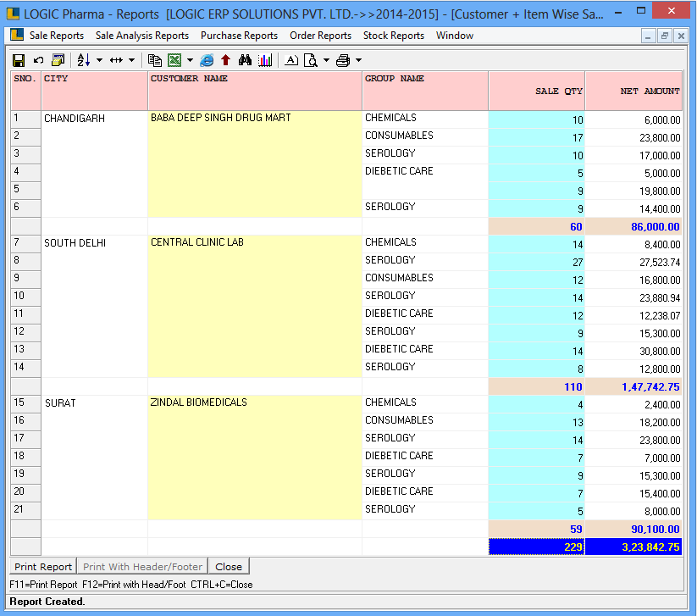Click the GROUP NAME column header
This screenshot has height=616, width=697.
coord(425,91)
